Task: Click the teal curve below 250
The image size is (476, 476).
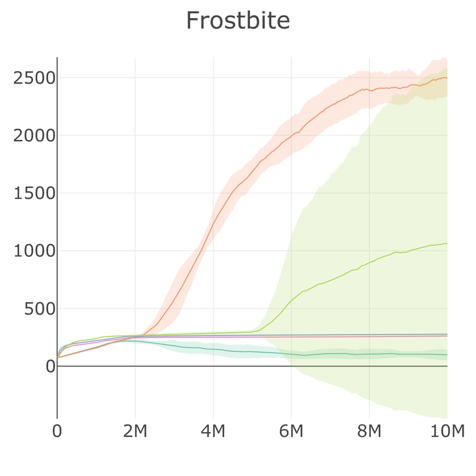Action: pos(213,349)
